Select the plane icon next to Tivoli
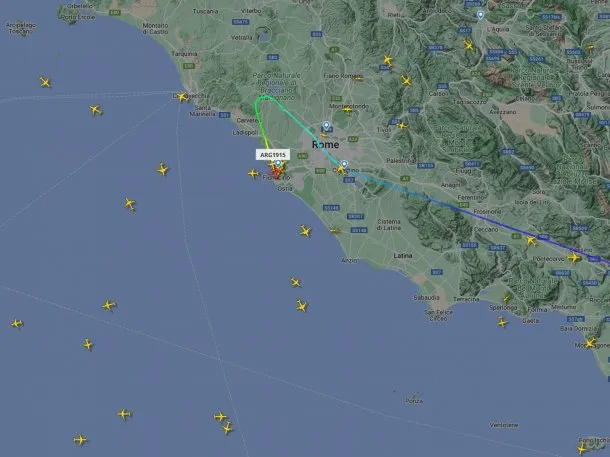Image resolution: width=610 pixels, height=457 pixels. pyautogui.click(x=402, y=126)
